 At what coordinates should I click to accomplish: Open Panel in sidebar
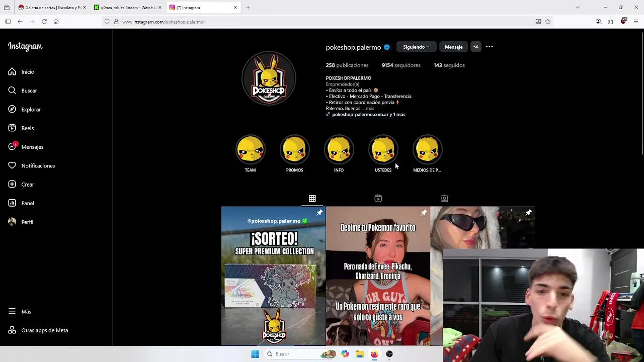click(21, 203)
